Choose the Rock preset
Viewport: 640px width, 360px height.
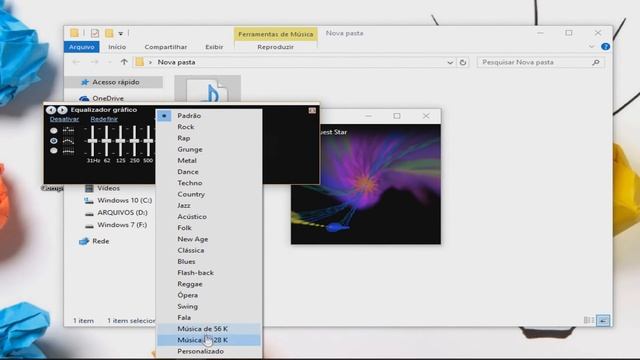209,127
